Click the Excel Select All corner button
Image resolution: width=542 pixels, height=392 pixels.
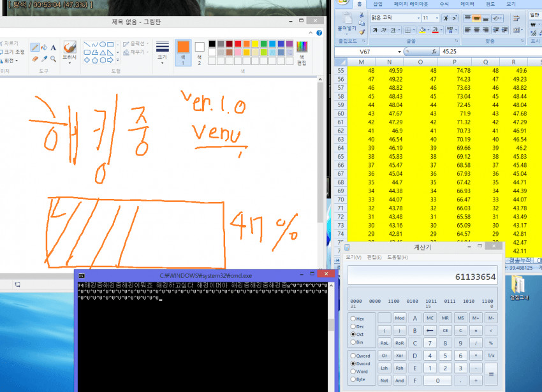[341, 62]
